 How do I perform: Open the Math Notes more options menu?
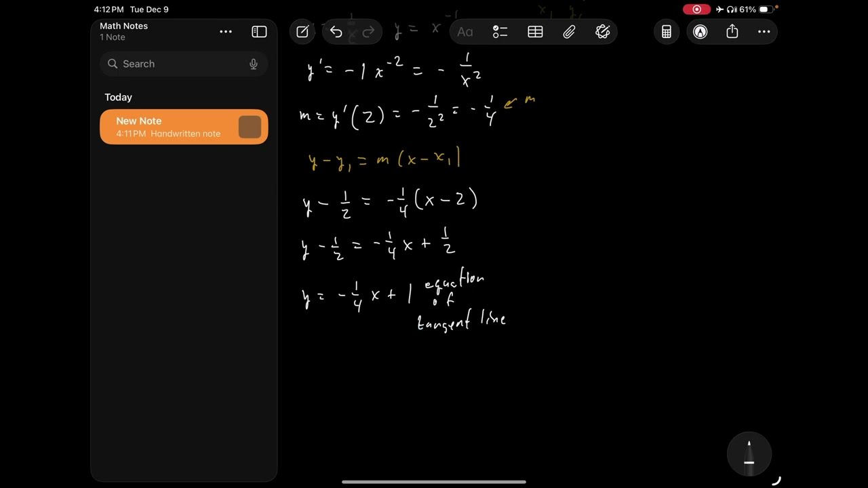226,32
